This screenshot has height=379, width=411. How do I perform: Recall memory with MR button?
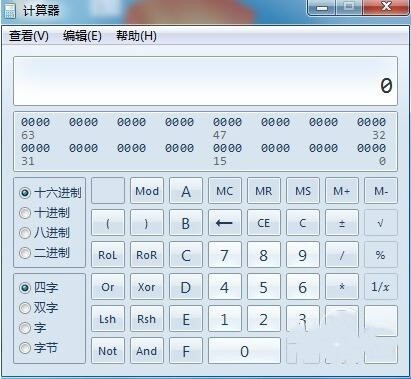tap(264, 191)
